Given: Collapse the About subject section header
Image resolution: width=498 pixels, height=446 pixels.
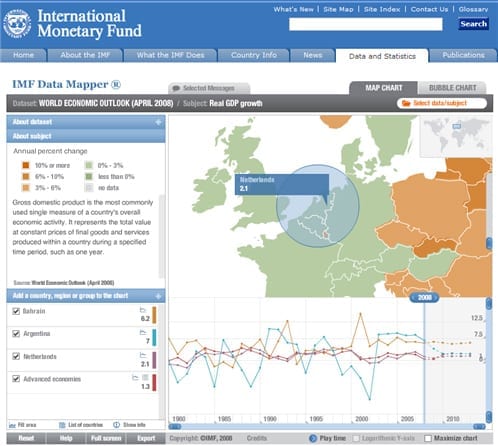Looking at the screenshot, I should [x=86, y=136].
